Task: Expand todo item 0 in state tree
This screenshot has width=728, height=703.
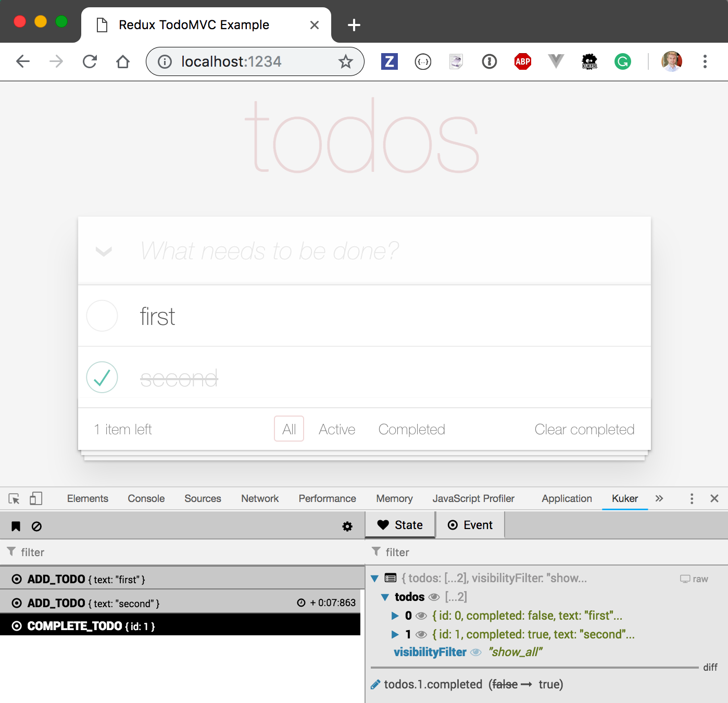Action: pyautogui.click(x=395, y=616)
